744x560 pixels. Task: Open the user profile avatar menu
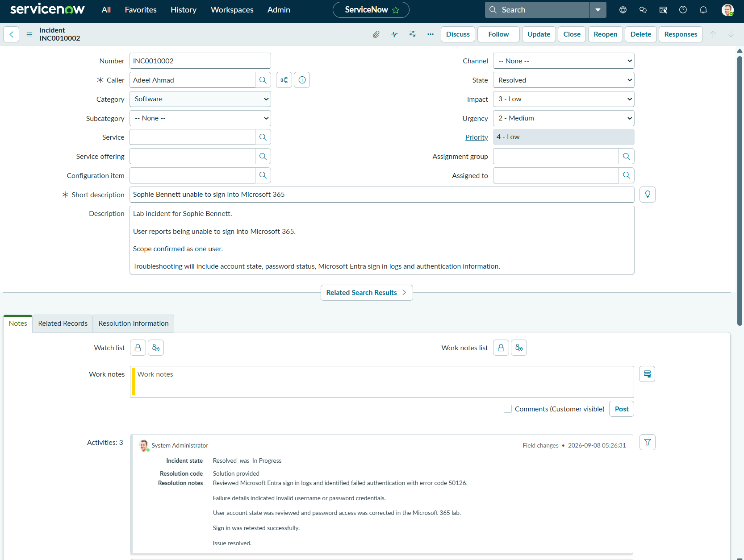point(727,10)
